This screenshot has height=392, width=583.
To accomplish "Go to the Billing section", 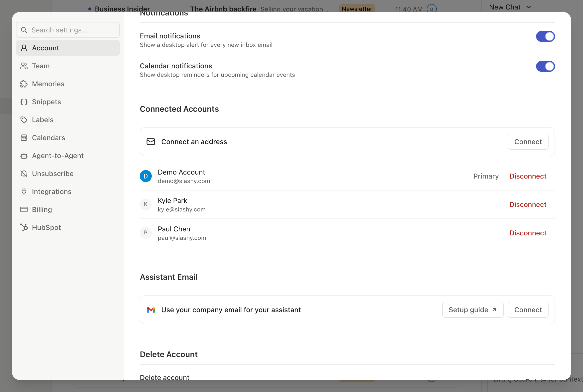I will [68, 209].
